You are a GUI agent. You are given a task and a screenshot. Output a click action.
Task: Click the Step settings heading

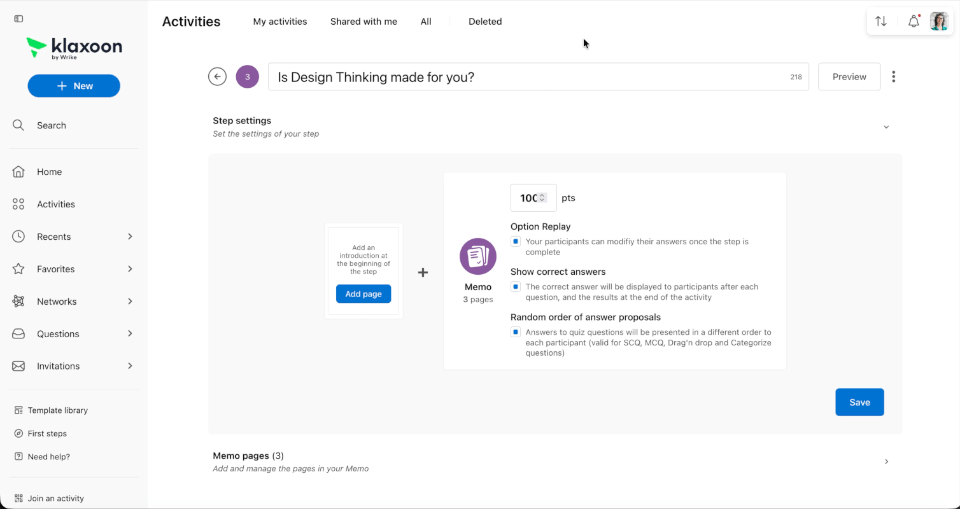tap(242, 121)
